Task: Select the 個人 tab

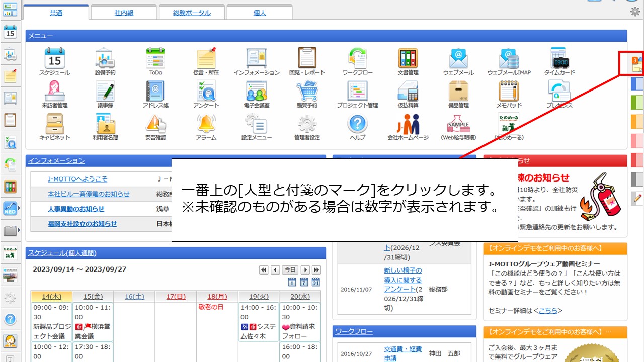Action: point(259,13)
